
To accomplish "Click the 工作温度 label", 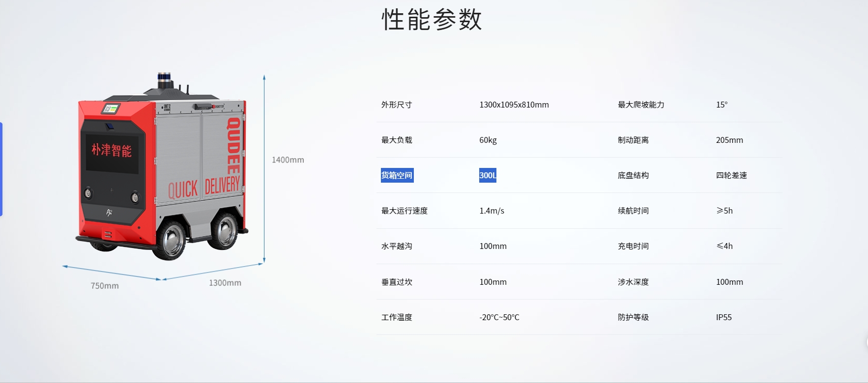I will point(396,317).
